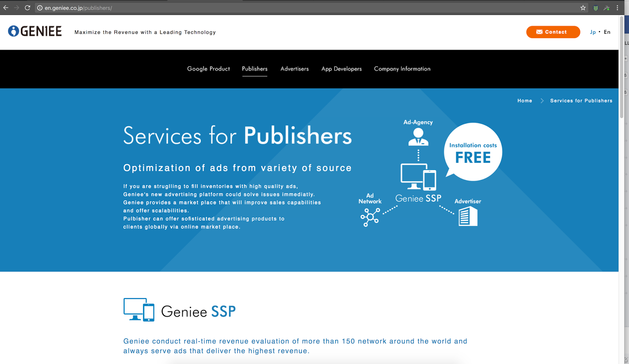Click the tagline Maximize the Revenue
The height and width of the screenshot is (364, 629).
click(x=145, y=32)
